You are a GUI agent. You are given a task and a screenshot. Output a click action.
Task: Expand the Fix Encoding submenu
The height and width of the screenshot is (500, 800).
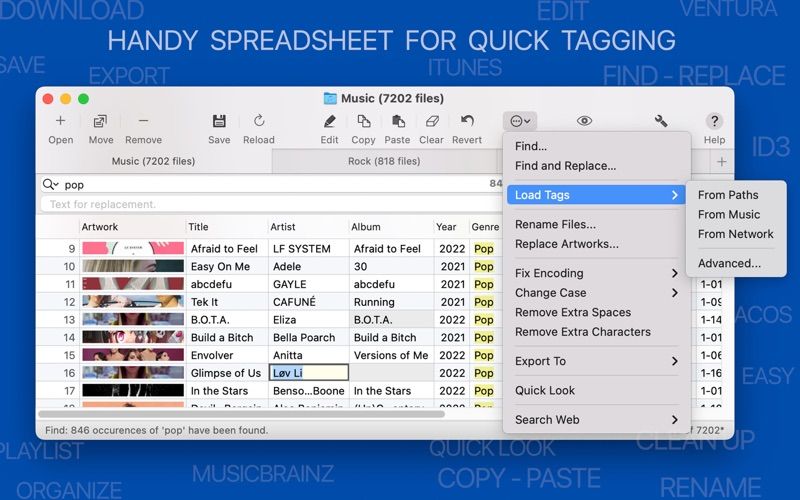click(595, 273)
